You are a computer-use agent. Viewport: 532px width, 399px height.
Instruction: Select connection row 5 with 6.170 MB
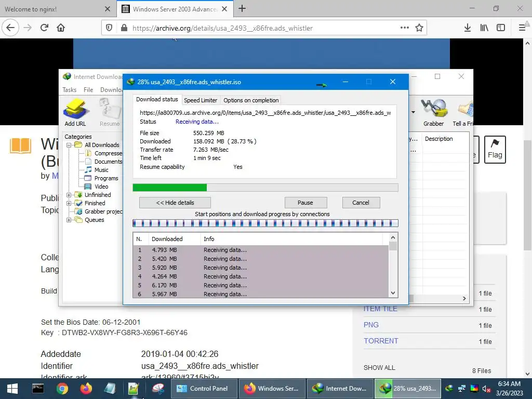coord(261,285)
